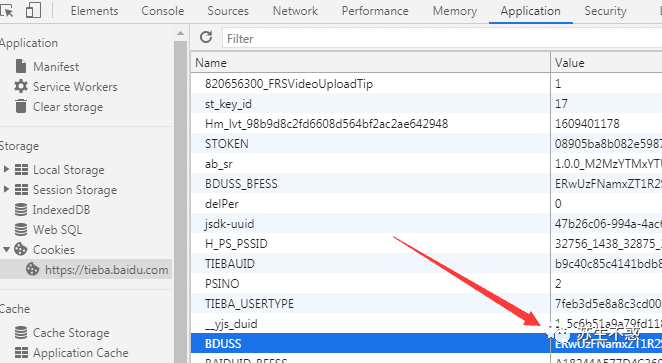662x363 pixels.
Task: Select Application Cache in the sidebar
Action: point(81,353)
